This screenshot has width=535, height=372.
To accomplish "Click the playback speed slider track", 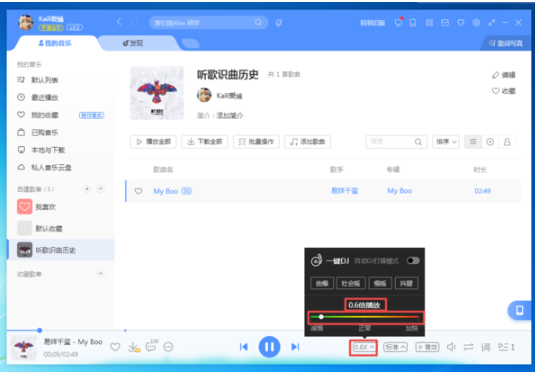I will (365, 317).
